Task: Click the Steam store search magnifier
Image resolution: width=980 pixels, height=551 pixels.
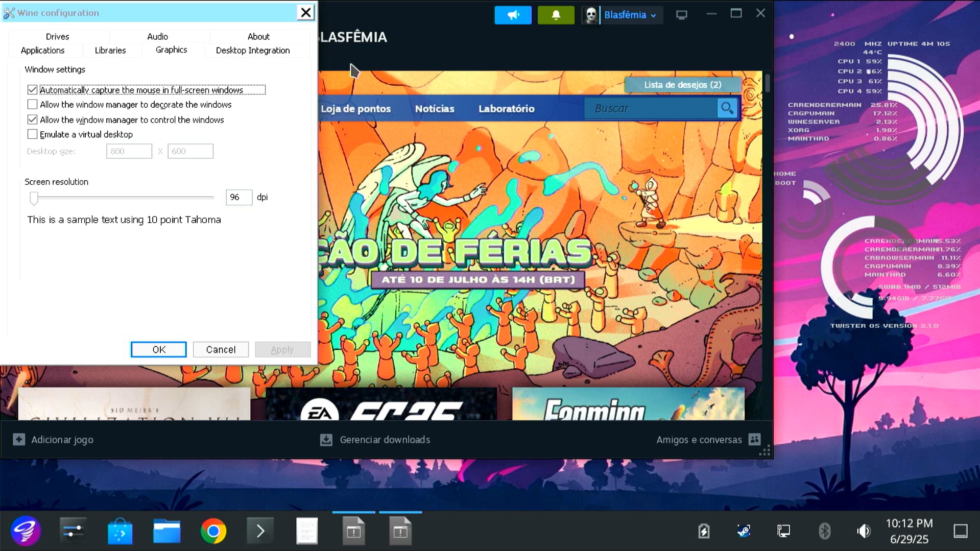Action: pyautogui.click(x=727, y=108)
